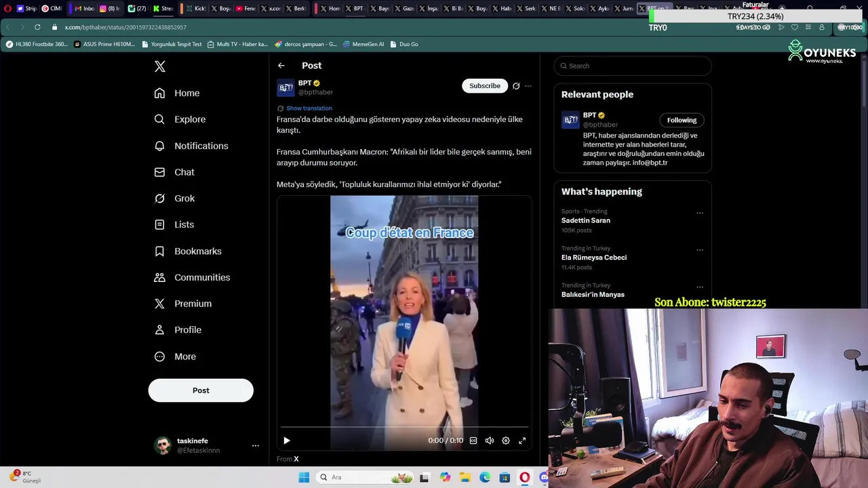Switch to the Strip browser tab
Screen dimensions: 868x488
(26, 9)
